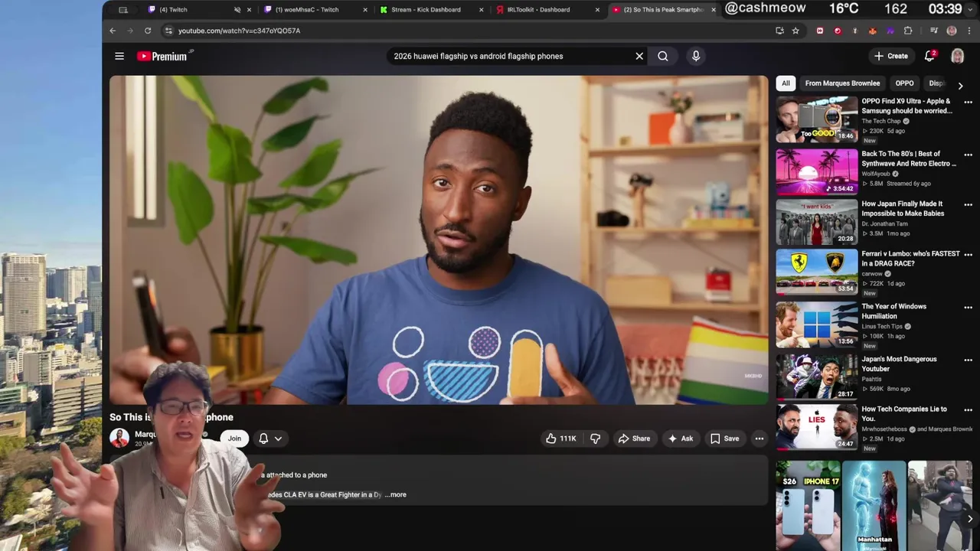Select the OPPO filter chip
Screen dimensions: 980x551
point(904,83)
